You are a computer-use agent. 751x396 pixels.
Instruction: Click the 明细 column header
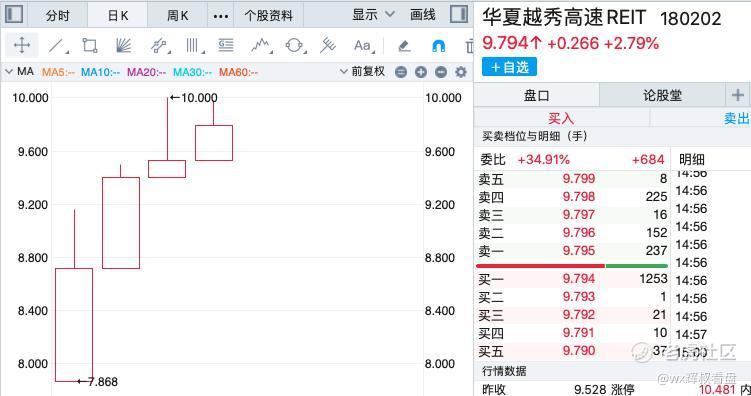(692, 159)
